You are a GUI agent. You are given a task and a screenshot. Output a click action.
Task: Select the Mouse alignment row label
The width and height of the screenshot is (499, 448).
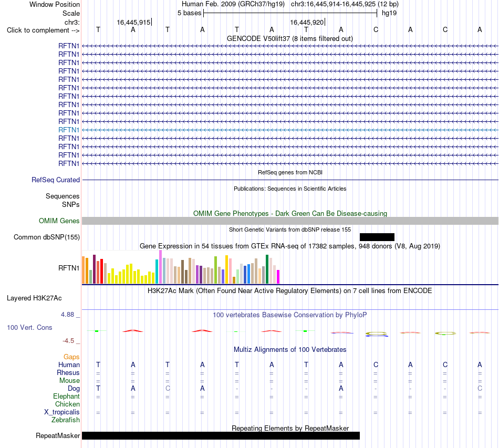pos(69,381)
